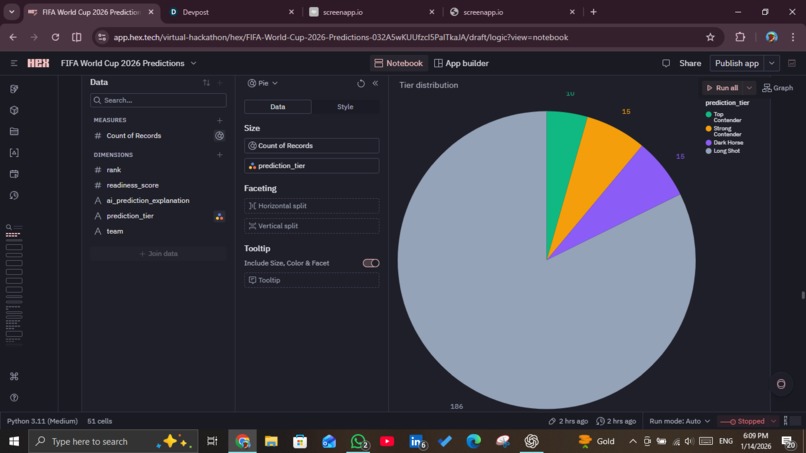
Task: Toggle Dark Horse legend entry
Action: tap(725, 143)
